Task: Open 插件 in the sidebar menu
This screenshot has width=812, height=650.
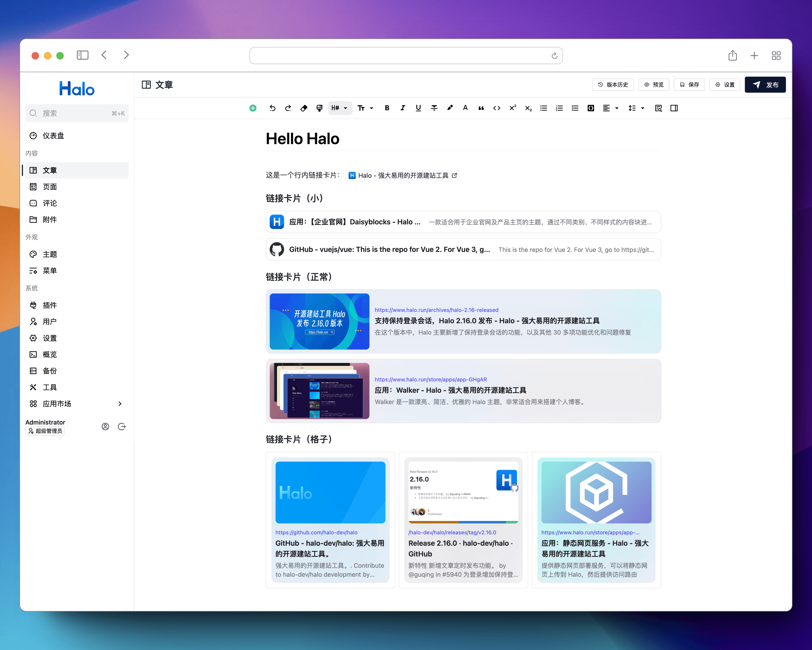Action: tap(50, 305)
